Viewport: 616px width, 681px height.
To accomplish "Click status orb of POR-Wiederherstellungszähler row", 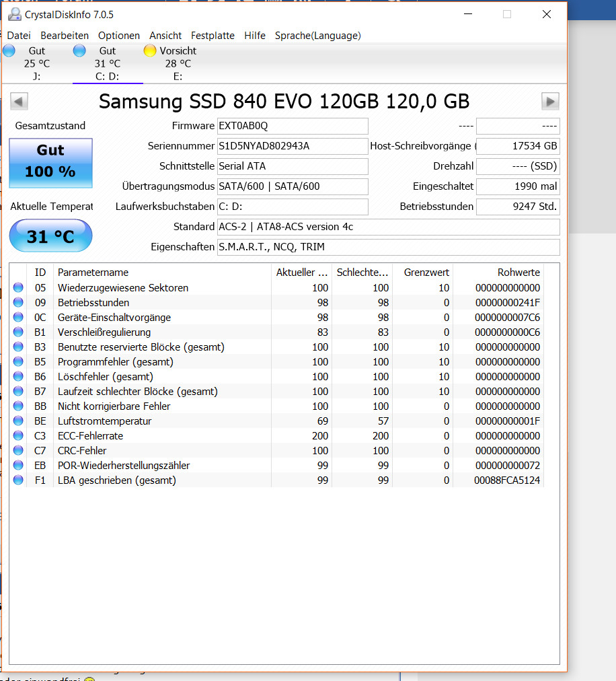I will pos(18,465).
